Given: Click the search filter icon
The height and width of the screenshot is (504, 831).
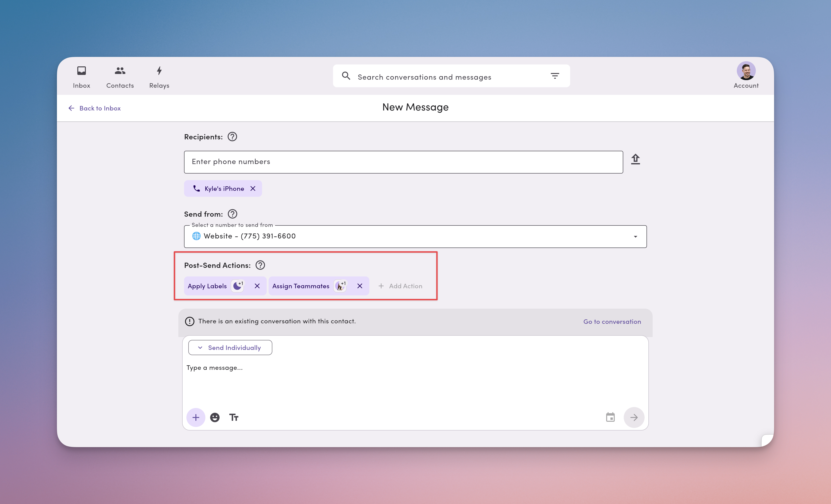Looking at the screenshot, I should tap(555, 76).
